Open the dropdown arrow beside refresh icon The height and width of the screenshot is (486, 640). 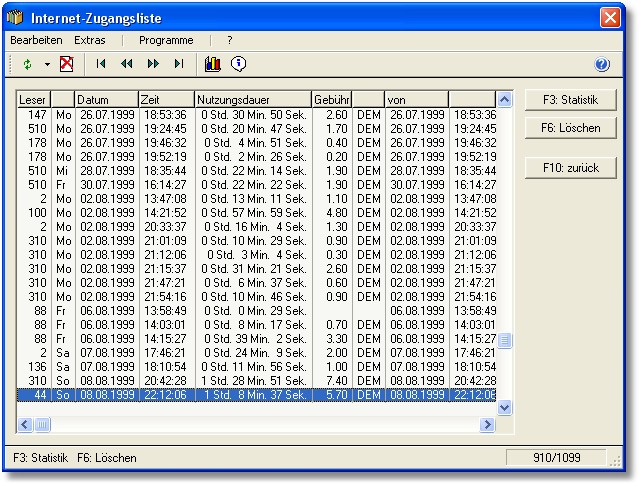pos(46,64)
